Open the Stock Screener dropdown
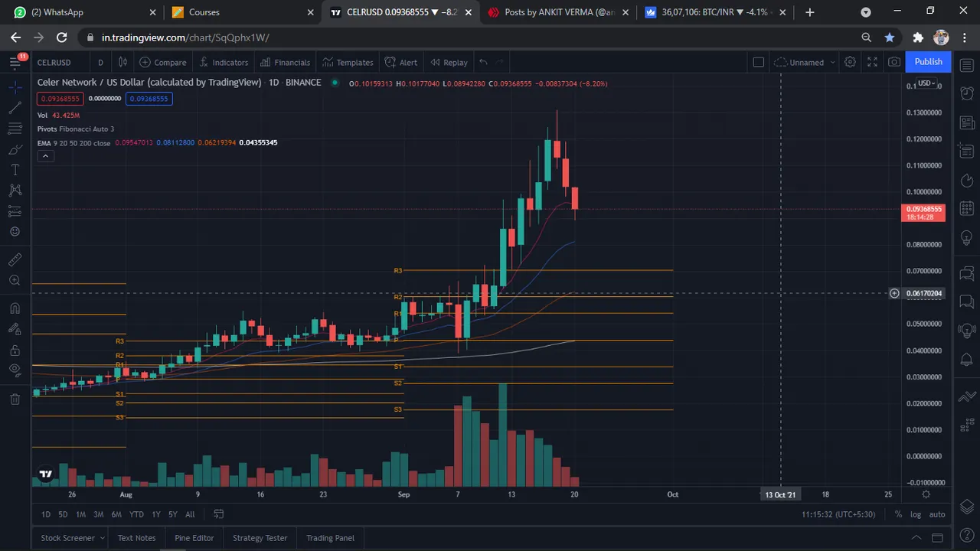980x551 pixels. [73, 538]
